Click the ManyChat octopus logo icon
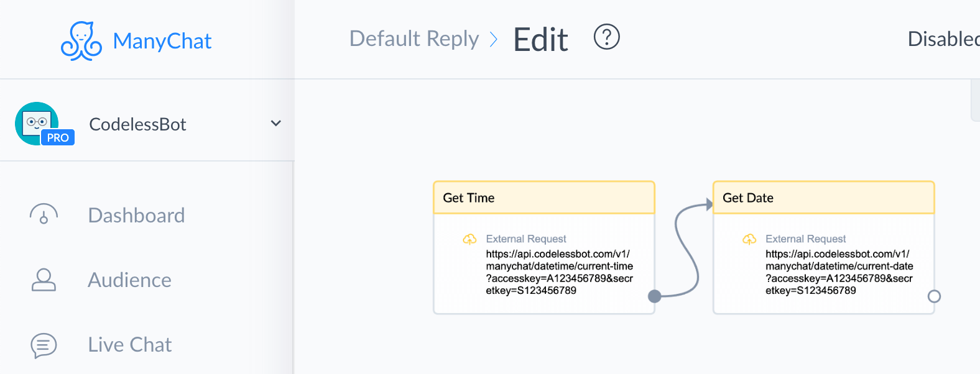Screen dimensions: 980x374 point(81,41)
